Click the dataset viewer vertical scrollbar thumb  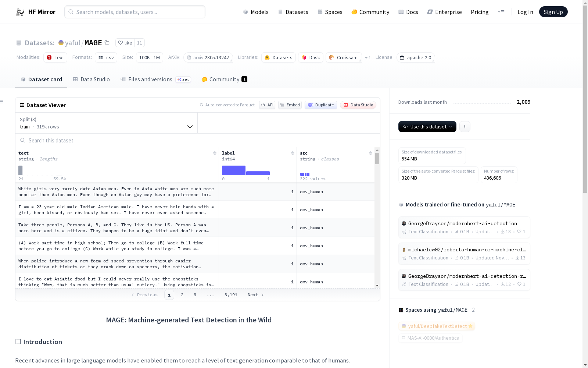pyautogui.click(x=377, y=159)
